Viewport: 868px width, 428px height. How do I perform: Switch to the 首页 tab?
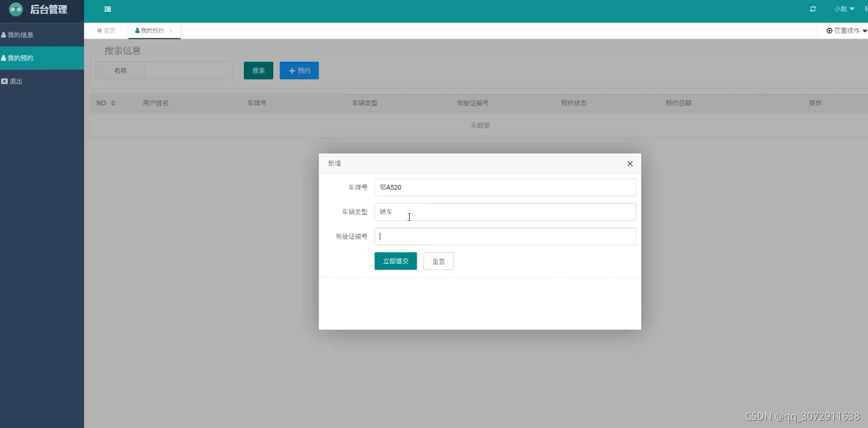point(106,30)
